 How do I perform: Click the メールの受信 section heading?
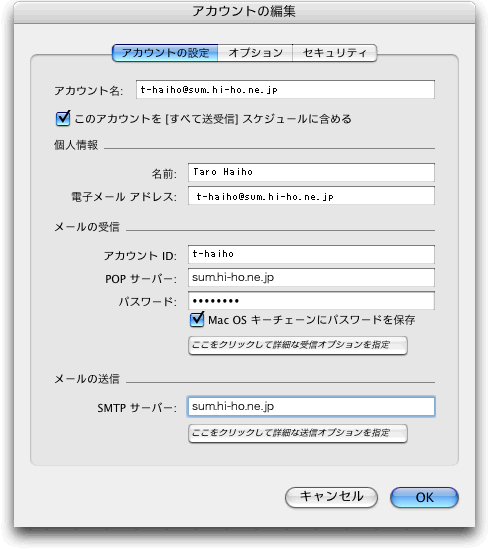[87, 227]
